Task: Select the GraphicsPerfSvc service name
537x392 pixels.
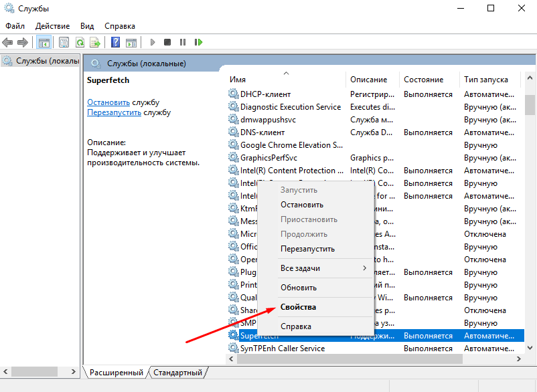Action: pyautogui.click(x=268, y=158)
